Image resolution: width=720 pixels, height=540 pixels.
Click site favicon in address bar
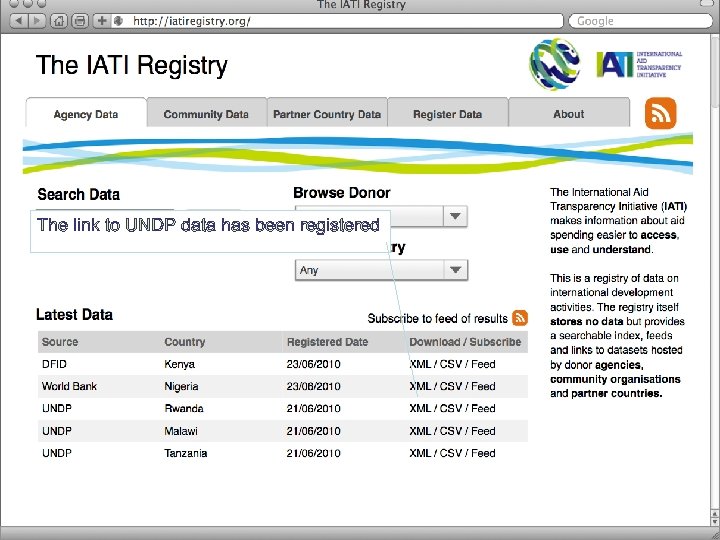[118, 21]
